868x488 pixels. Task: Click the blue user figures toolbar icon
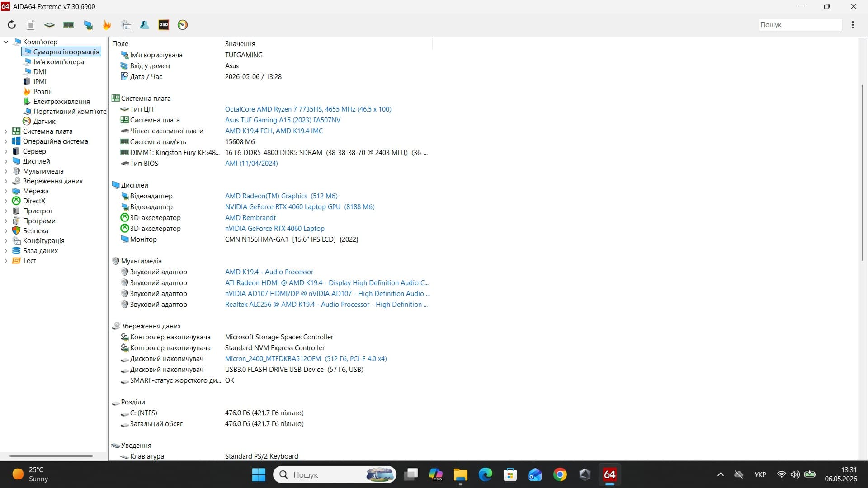pyautogui.click(x=145, y=25)
